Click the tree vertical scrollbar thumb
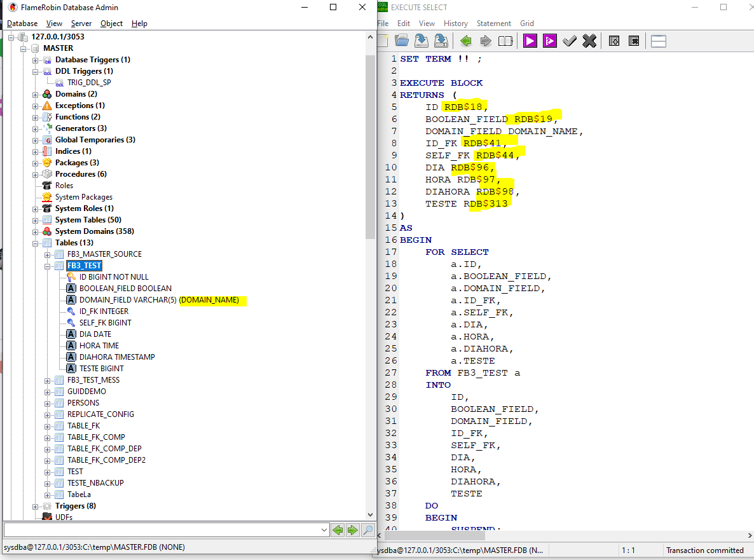Viewport: 754px width, 560px height. 370,147
